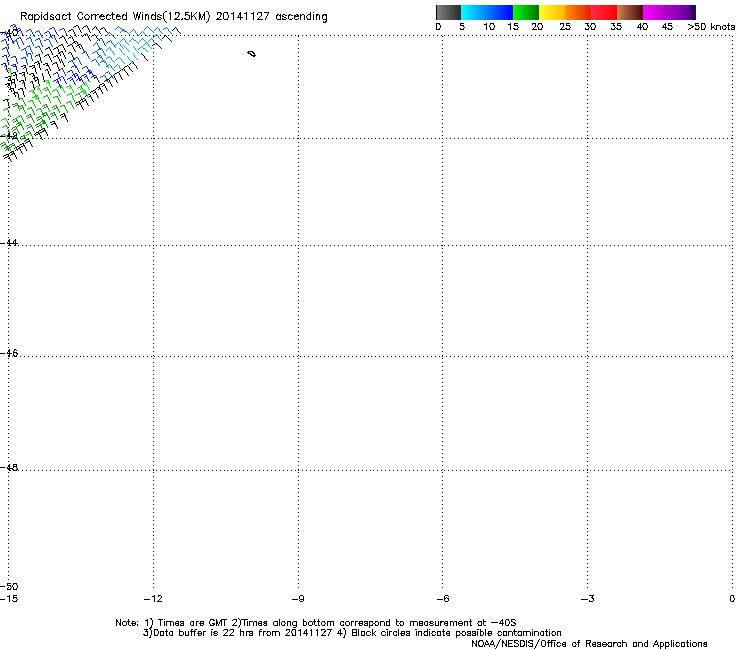Screen dimensions: 740x650
Task: Click the '>50 knots' legend label
Action: pos(711,27)
